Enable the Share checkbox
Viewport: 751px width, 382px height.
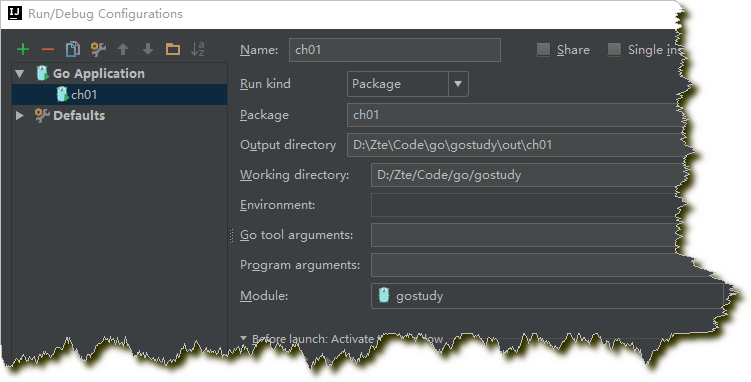[543, 49]
